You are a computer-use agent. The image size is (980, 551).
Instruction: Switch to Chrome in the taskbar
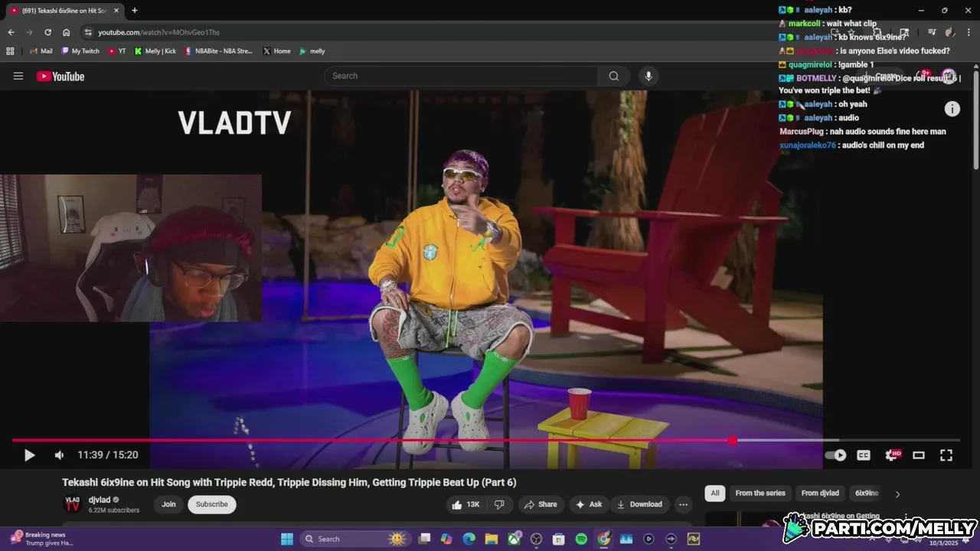tap(603, 539)
